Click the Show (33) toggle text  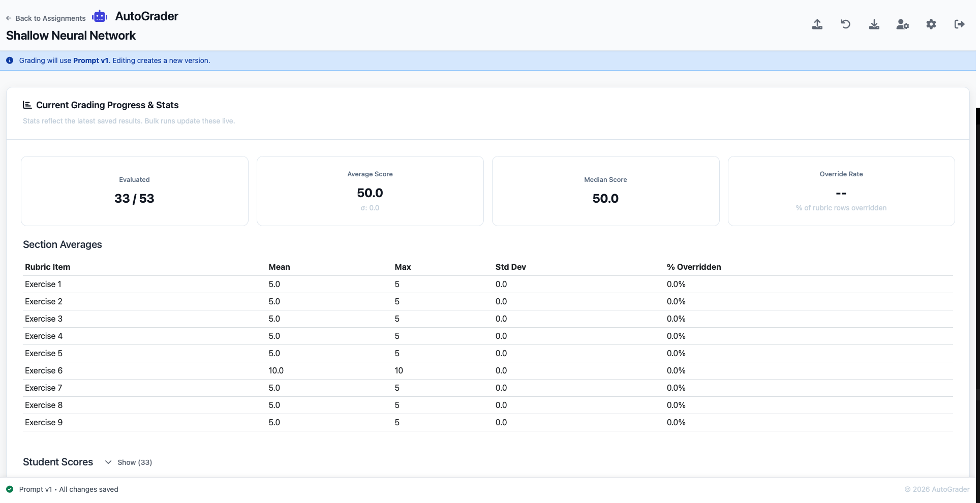pyautogui.click(x=135, y=462)
